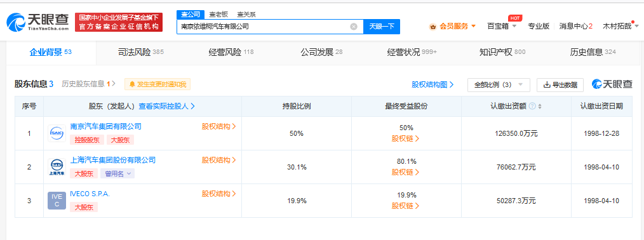Open 股权链 in the 19.9% row
This screenshot has height=240, width=644.
(405, 206)
